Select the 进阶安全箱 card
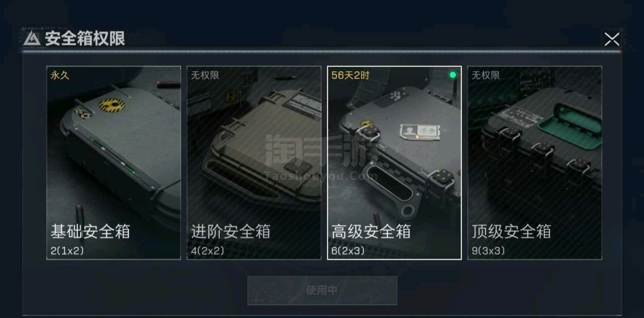This screenshot has height=318, width=644. pos(254,163)
